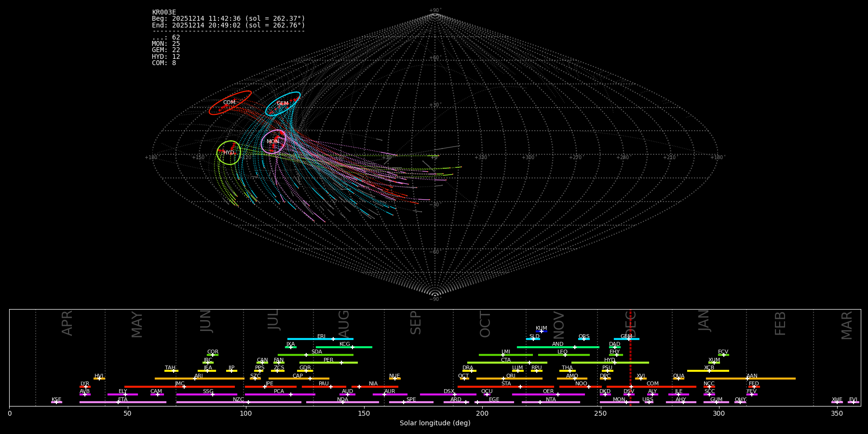This screenshot has height=434, width=868.
Task: Click the ARI shower label in timeline
Action: pyautogui.click(x=199, y=376)
